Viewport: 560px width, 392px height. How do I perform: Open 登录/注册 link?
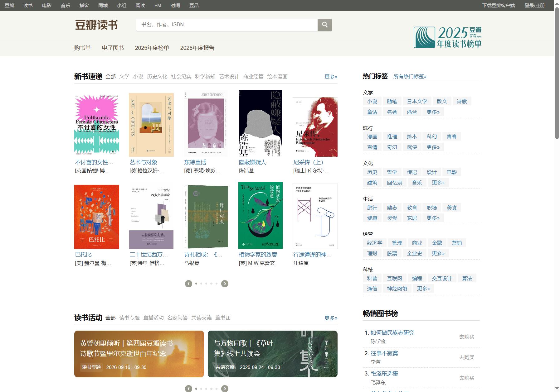(x=534, y=5)
